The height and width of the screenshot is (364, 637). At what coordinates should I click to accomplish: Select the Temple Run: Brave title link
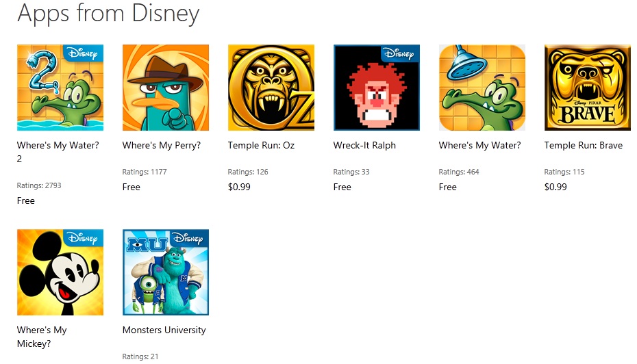(x=584, y=145)
